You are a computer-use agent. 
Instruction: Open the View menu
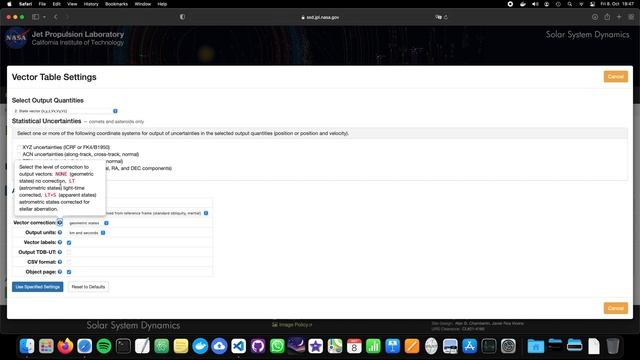tap(72, 4)
